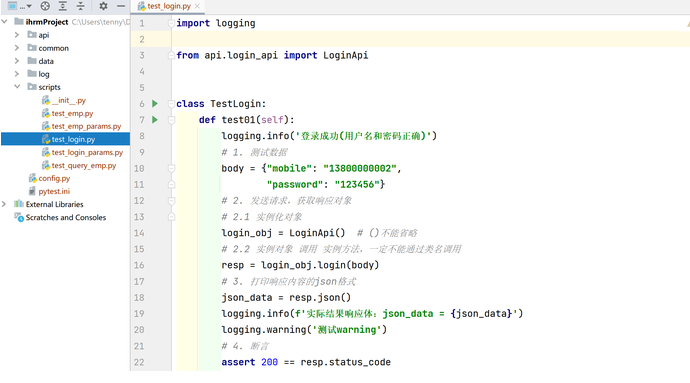Open test_login_params.py file

coord(87,152)
